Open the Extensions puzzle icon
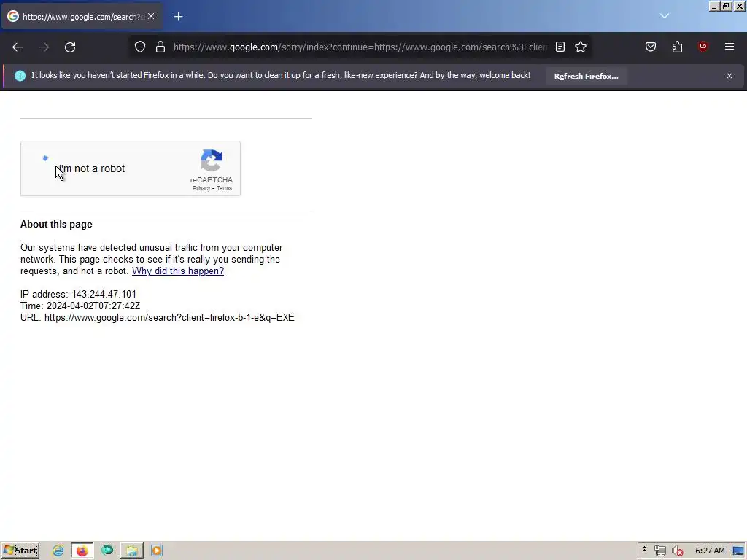This screenshot has width=747, height=560. 677,47
